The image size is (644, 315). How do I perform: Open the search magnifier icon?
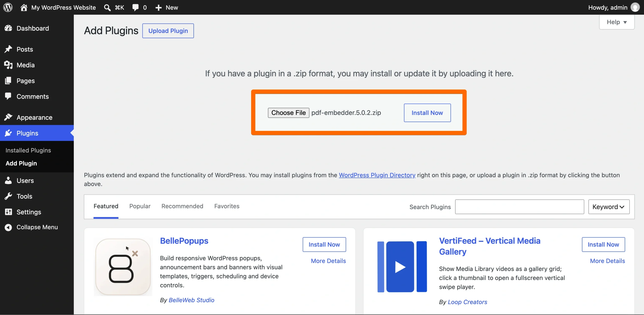tap(107, 8)
